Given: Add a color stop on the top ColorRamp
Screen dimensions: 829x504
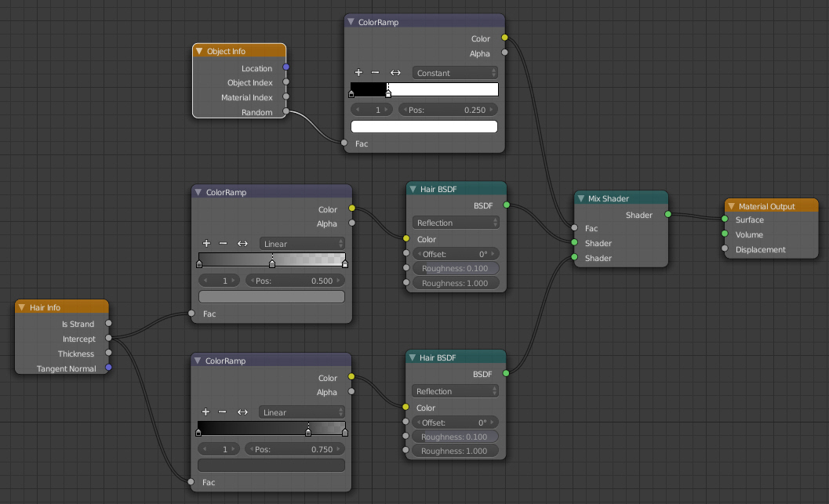Looking at the screenshot, I should pyautogui.click(x=358, y=72).
